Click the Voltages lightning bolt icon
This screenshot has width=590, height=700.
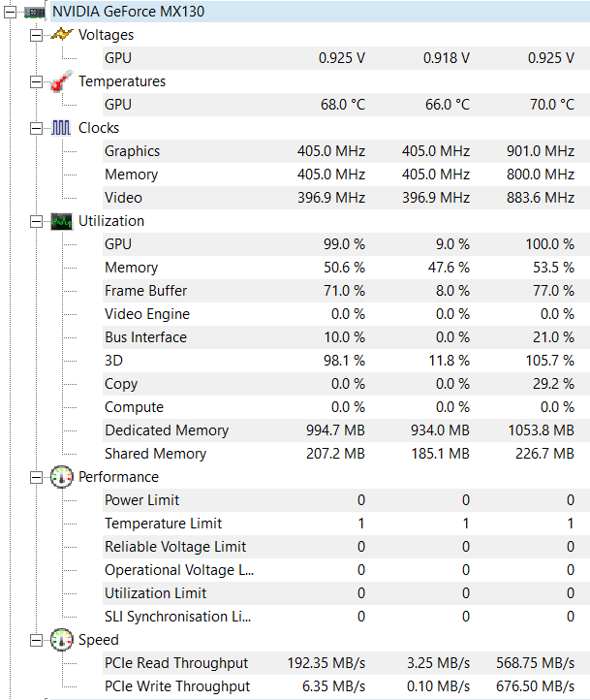61,35
